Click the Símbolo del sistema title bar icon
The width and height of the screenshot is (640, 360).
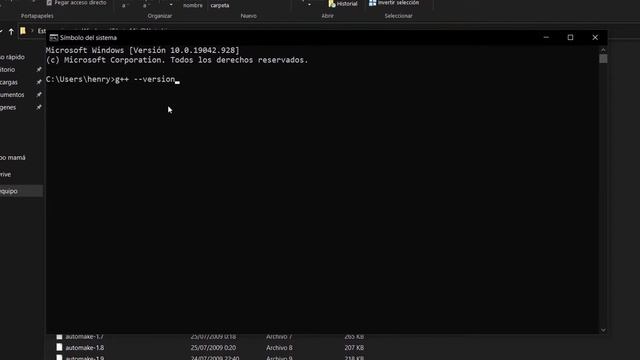coord(53,38)
